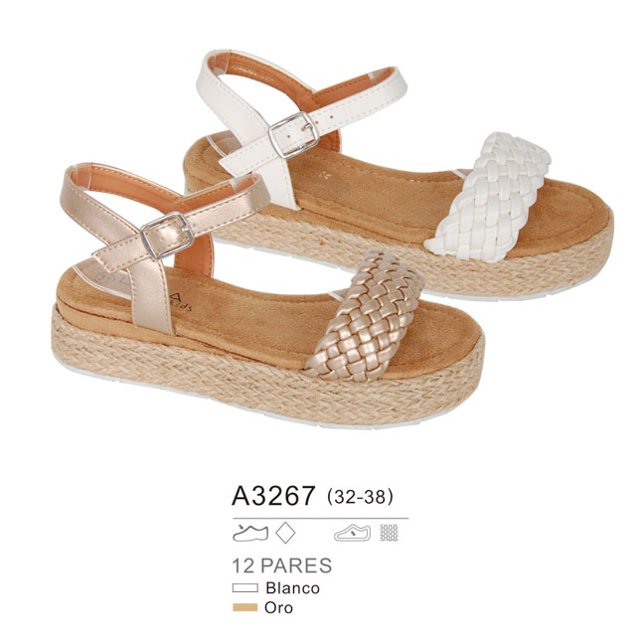The image size is (644, 644).
Task: Click the kids logo on gold sandal insole
Action: [x=178, y=302]
